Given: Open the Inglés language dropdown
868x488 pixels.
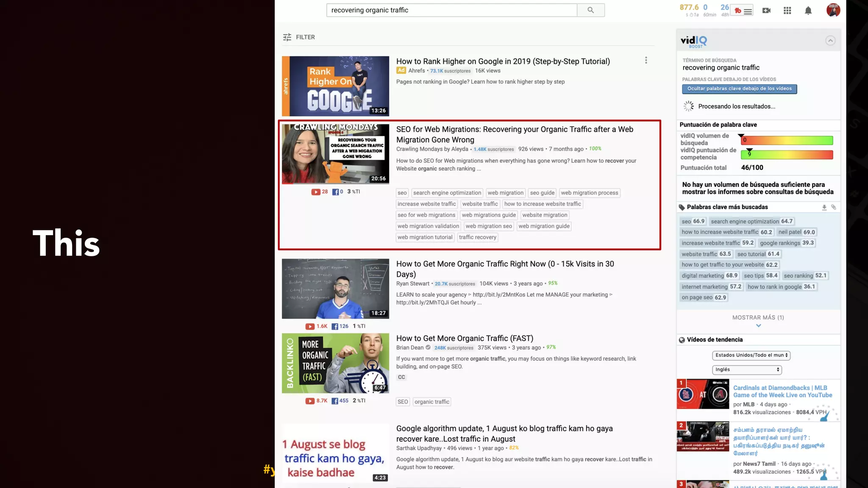Looking at the screenshot, I should (x=747, y=370).
